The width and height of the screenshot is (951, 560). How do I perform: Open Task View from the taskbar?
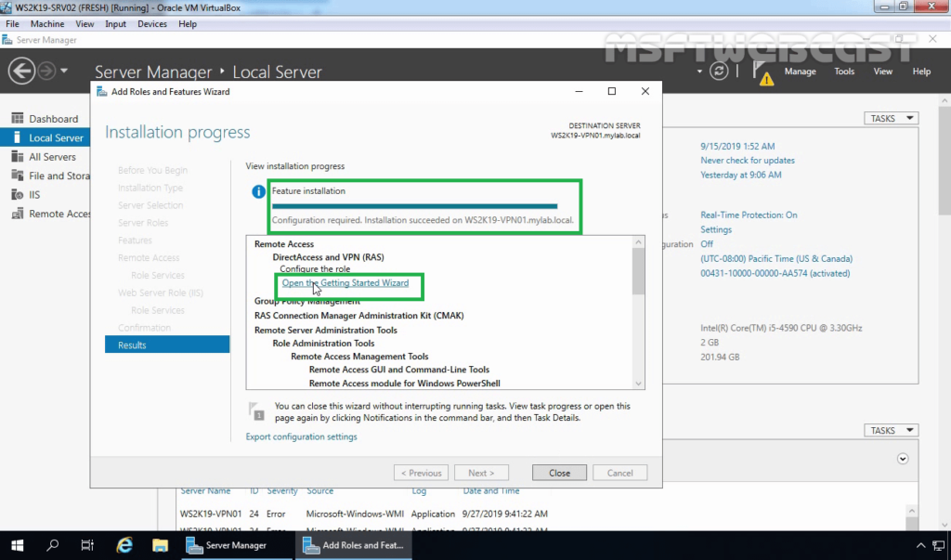(x=87, y=545)
